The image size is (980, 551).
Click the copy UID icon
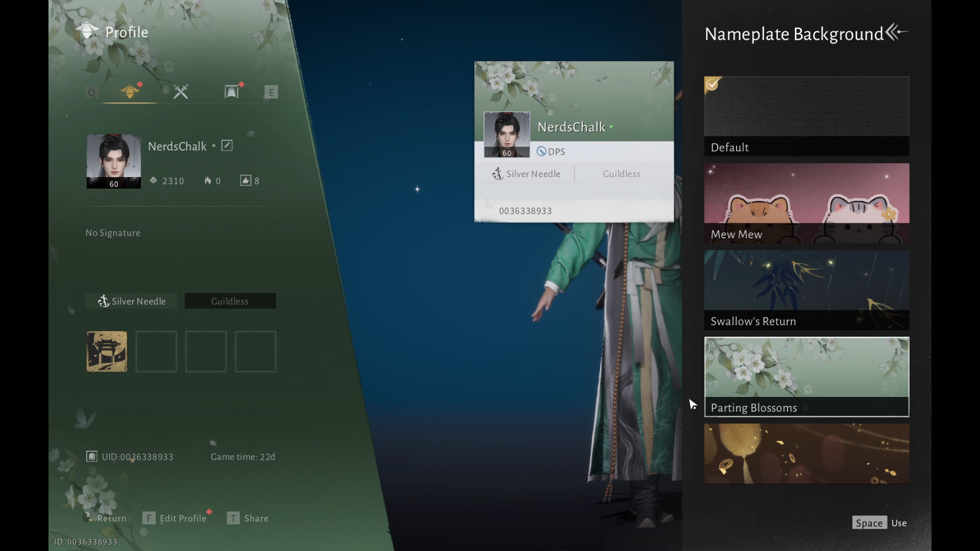(x=92, y=457)
